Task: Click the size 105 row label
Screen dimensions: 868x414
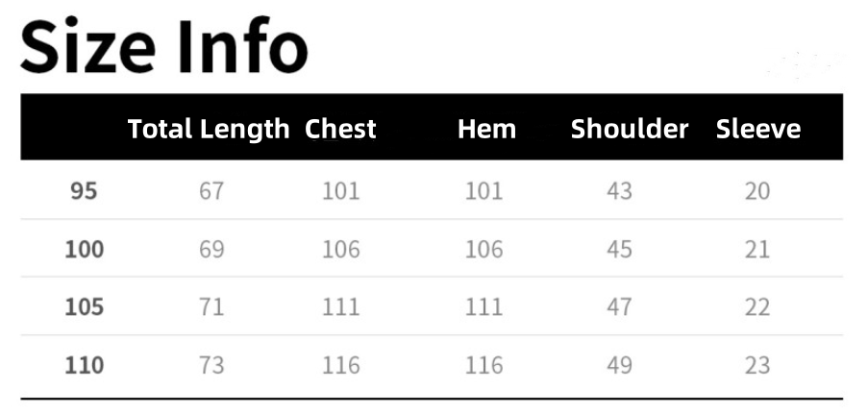Action: click(85, 307)
